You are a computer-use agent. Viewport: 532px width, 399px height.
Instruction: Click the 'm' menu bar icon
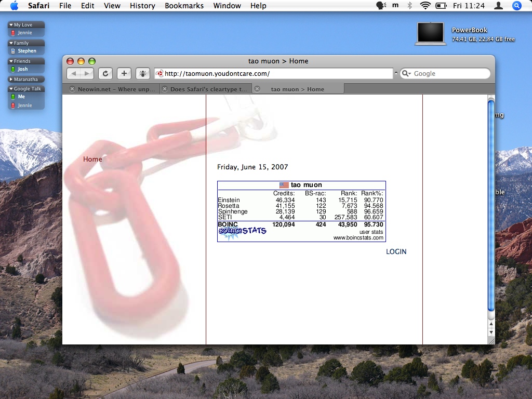[x=395, y=5]
